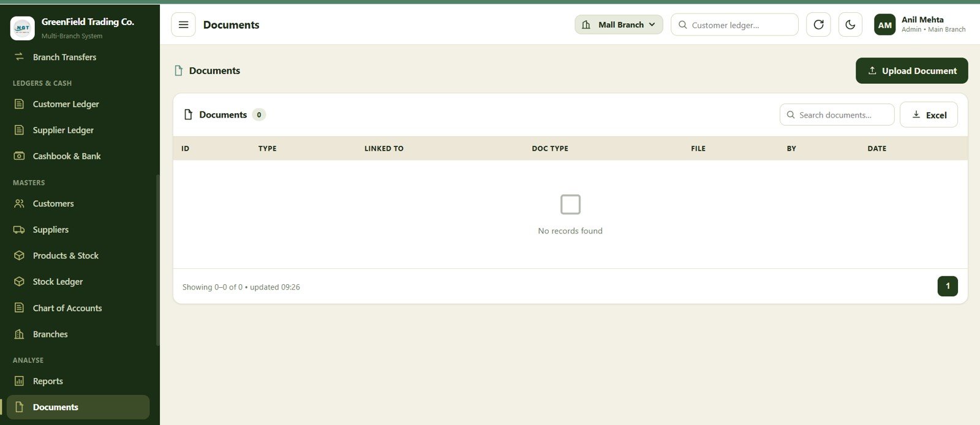
Task: Open Customer Ledger in sidebar
Action: point(78,104)
